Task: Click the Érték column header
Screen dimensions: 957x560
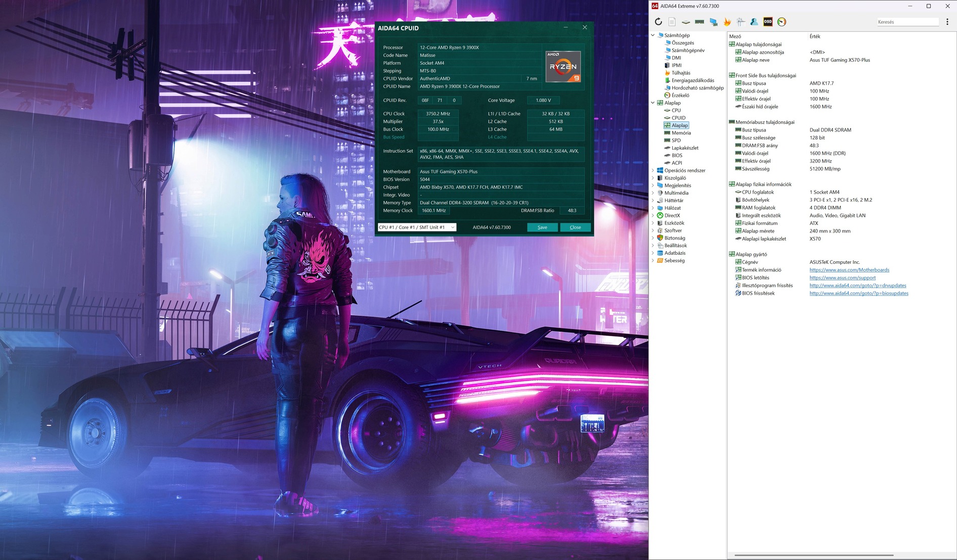Action: (815, 36)
